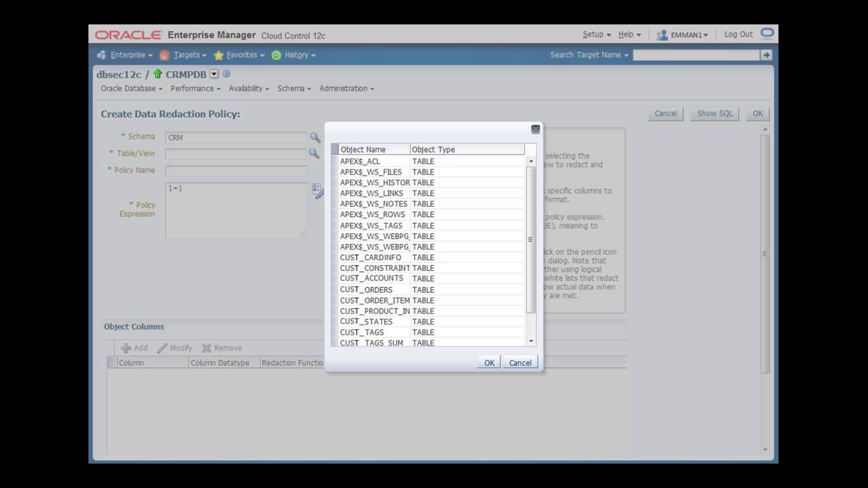
Task: Click the green up status arrow
Action: tap(158, 74)
